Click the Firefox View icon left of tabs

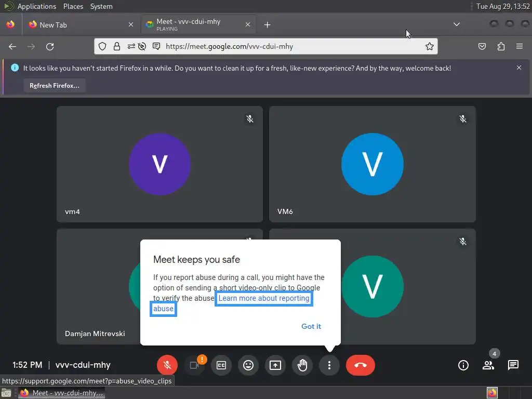pos(10,24)
